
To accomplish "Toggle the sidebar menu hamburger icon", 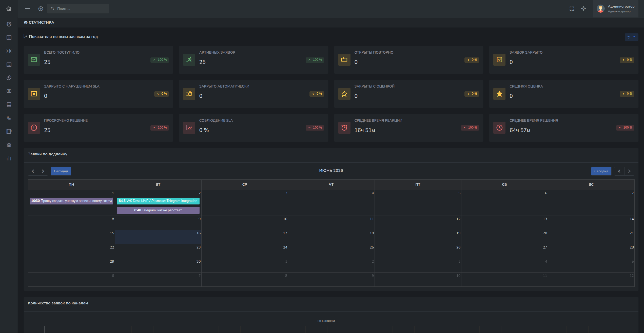I will point(27,9).
